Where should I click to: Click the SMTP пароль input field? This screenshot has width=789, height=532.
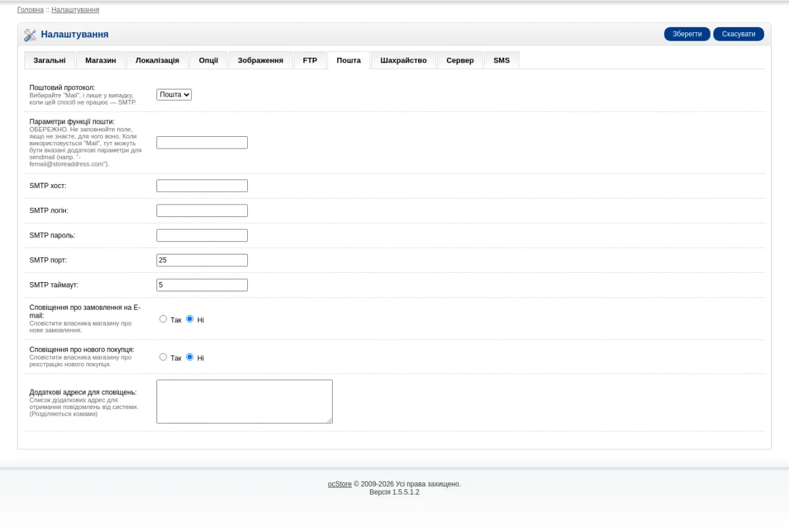pos(202,235)
